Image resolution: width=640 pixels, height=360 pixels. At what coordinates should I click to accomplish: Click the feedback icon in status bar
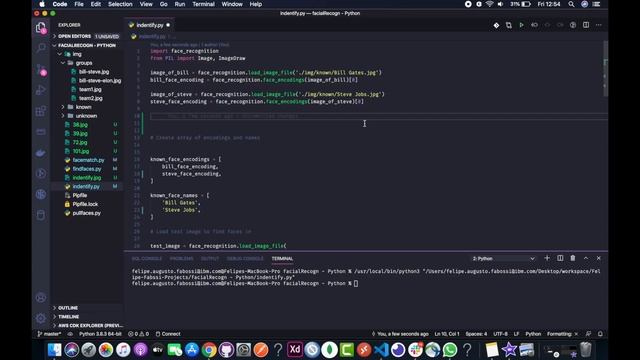588,334
